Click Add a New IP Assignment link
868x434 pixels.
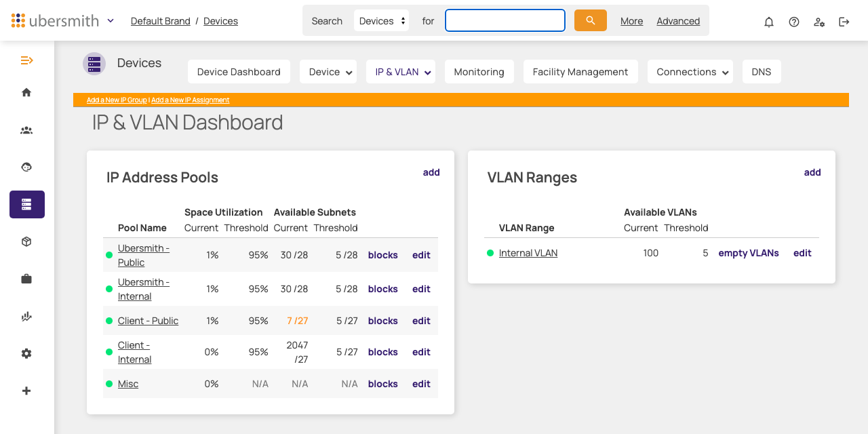[x=191, y=100]
